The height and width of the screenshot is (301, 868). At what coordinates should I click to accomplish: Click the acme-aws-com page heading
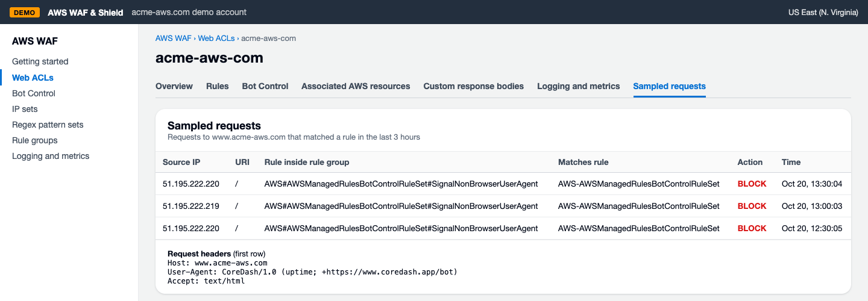(x=209, y=58)
